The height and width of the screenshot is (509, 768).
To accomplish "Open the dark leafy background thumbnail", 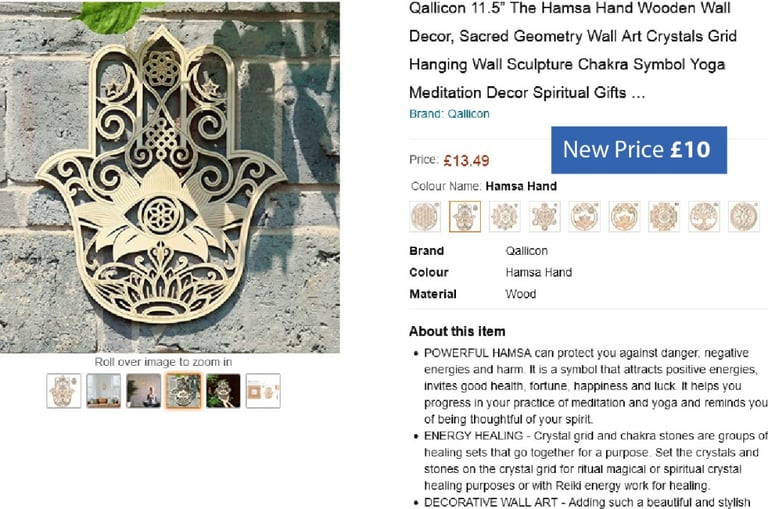I will [223, 390].
